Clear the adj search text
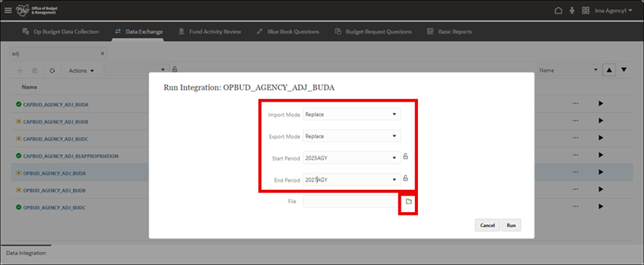The image size is (644, 265). click(x=102, y=54)
